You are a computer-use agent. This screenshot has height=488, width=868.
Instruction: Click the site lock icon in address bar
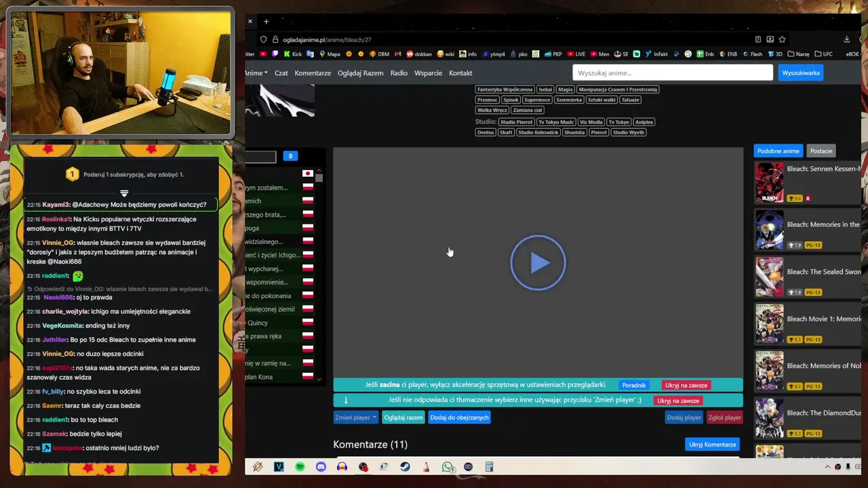275,39
